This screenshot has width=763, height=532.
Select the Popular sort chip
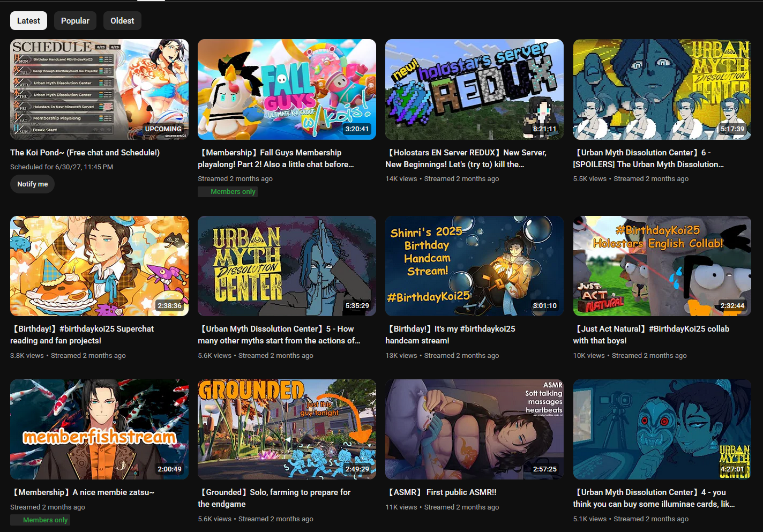tap(75, 21)
